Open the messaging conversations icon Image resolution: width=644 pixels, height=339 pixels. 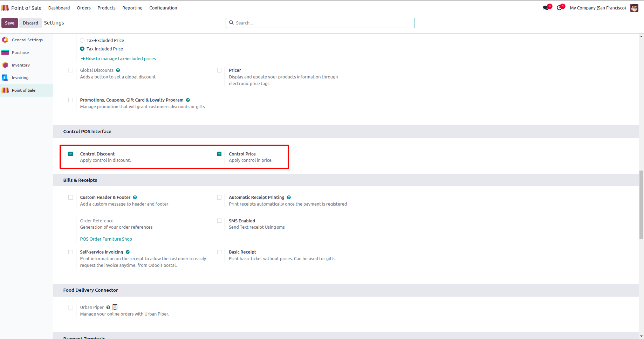click(546, 8)
